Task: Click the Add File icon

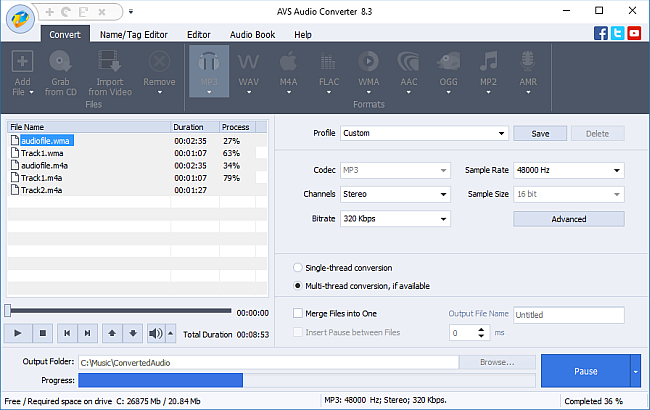Action: [x=22, y=62]
